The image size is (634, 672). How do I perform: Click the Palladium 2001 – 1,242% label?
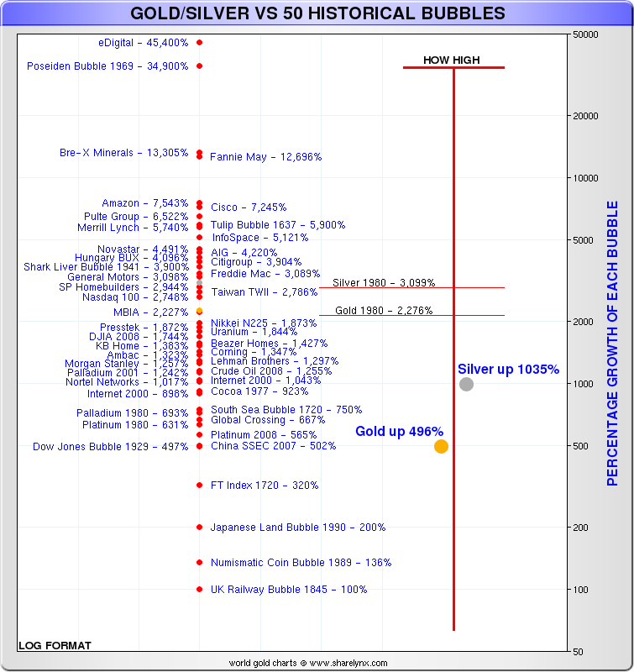pos(128,373)
